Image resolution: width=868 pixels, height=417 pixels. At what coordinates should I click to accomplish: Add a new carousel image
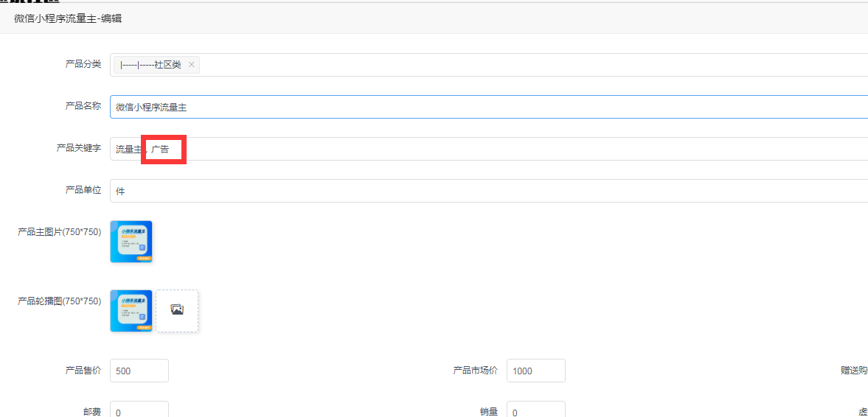point(177,311)
